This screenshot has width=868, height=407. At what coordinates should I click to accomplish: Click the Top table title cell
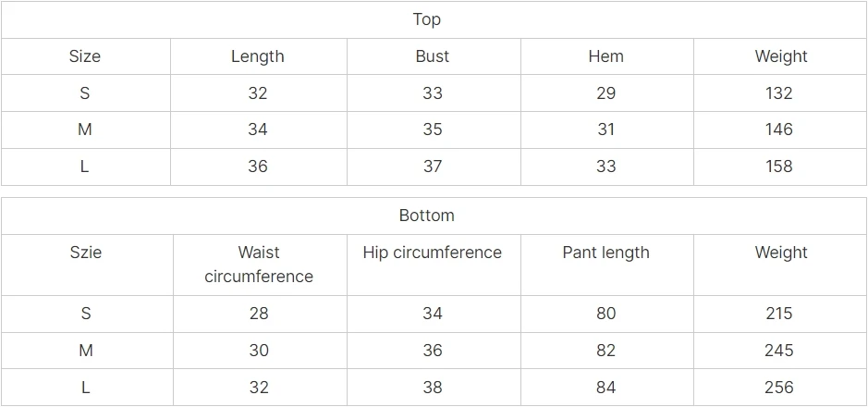pyautogui.click(x=434, y=20)
